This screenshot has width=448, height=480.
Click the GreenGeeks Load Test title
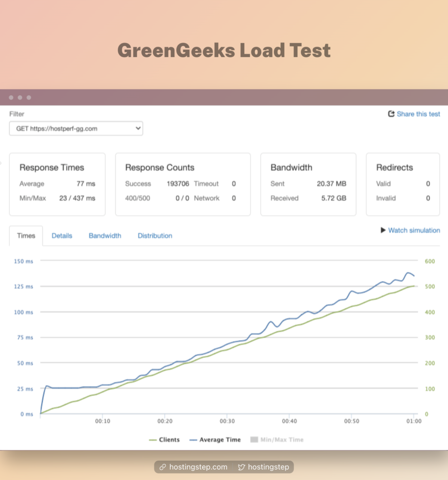[x=224, y=50]
